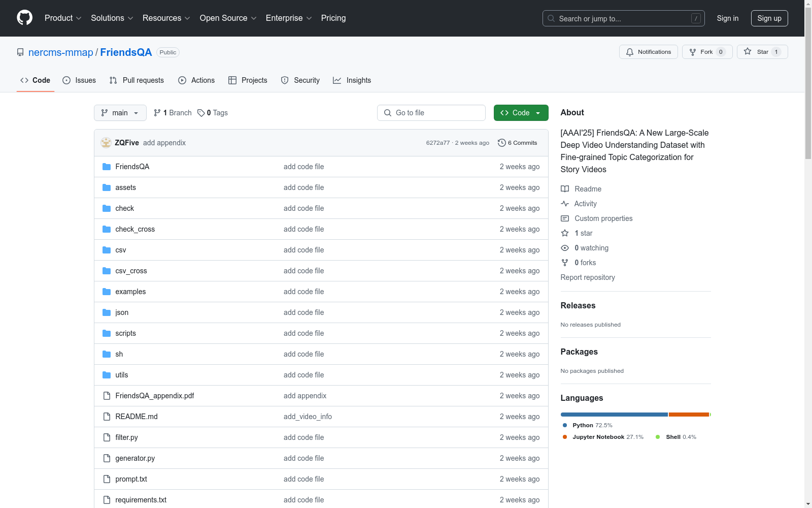Focus the Go to file input
Image resolution: width=812 pixels, height=508 pixels.
pos(431,113)
